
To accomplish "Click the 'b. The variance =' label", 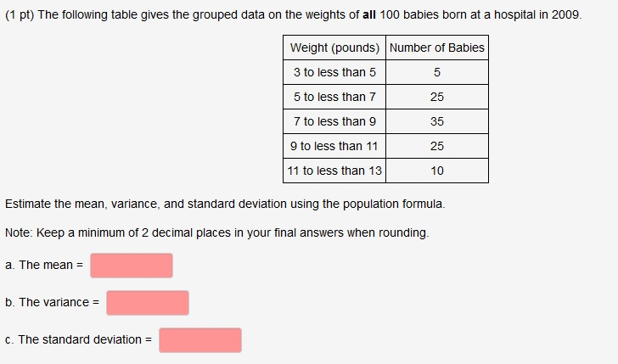I will [x=52, y=303].
